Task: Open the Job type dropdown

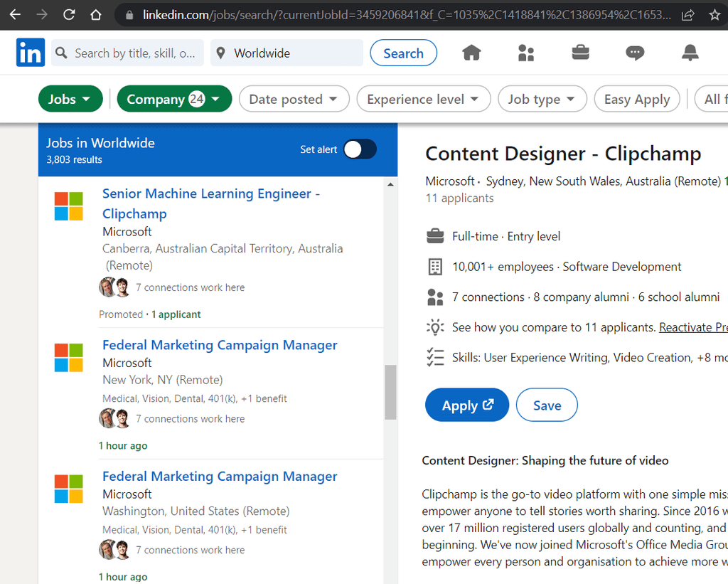Action: tap(542, 99)
